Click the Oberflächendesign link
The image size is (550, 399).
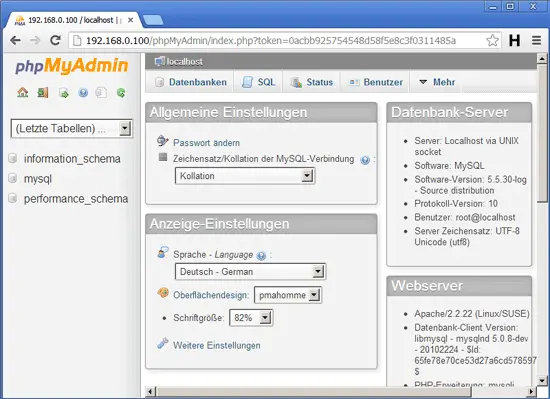[x=210, y=295]
